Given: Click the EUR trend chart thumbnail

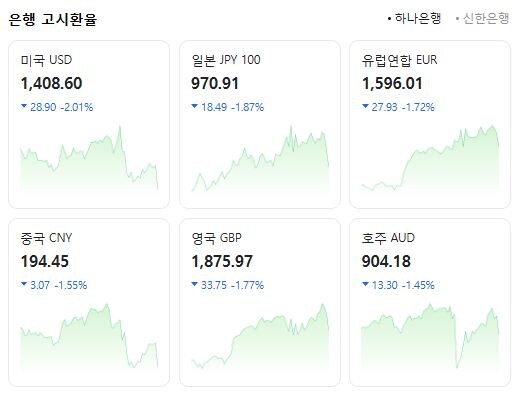Looking at the screenshot, I should click(x=430, y=158).
